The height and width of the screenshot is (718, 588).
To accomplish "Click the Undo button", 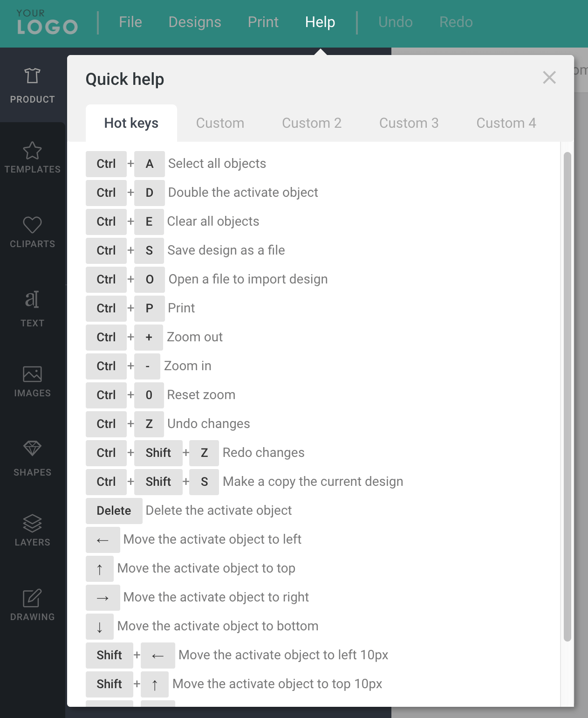I will coord(396,22).
